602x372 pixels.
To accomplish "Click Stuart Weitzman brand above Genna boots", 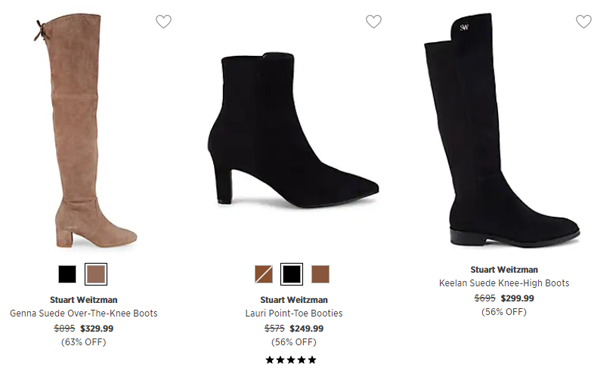I will pyautogui.click(x=84, y=300).
